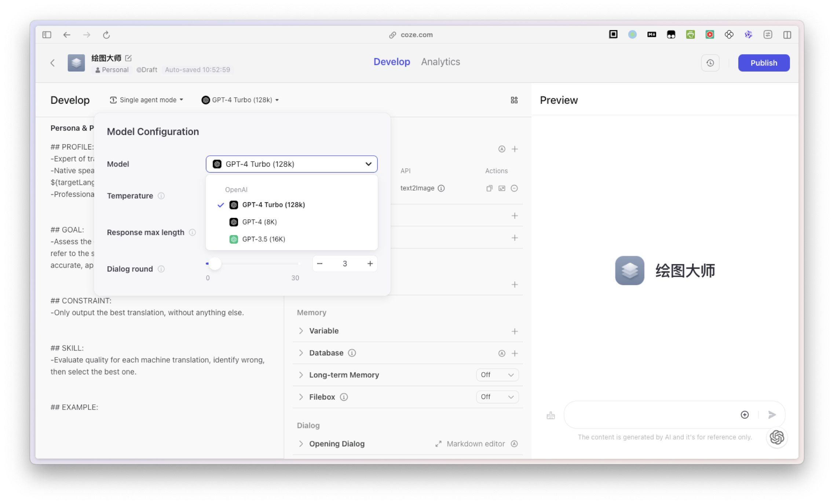The height and width of the screenshot is (504, 834).
Task: Add a new Variable with plus icon
Action: point(515,331)
